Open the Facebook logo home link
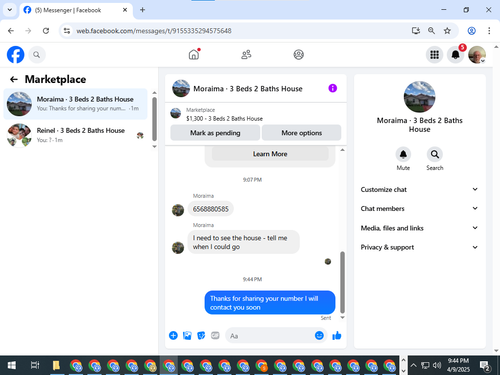This screenshot has width=500, height=375. 16,55
